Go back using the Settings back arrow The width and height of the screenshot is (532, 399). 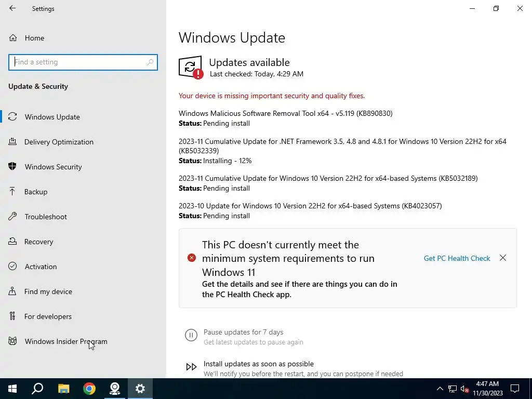click(x=12, y=8)
